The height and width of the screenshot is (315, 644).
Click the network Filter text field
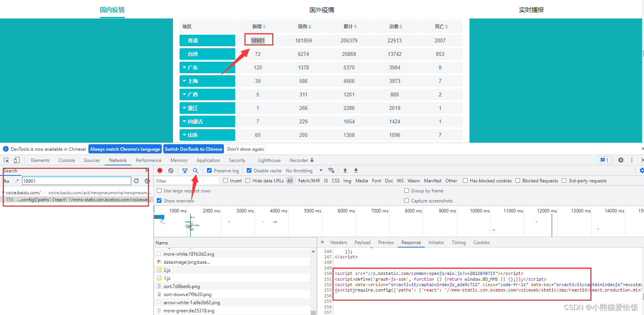(x=187, y=181)
